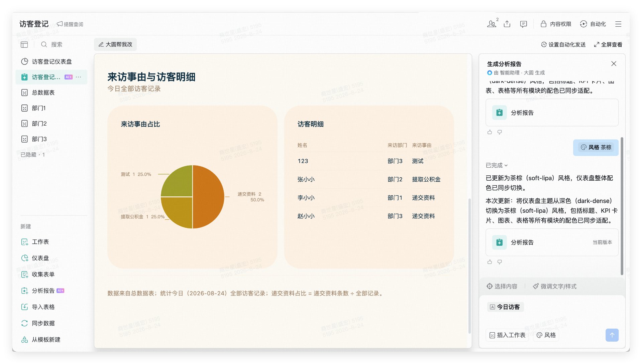
Task: Click the 张小小 row name
Action: [x=306, y=179]
